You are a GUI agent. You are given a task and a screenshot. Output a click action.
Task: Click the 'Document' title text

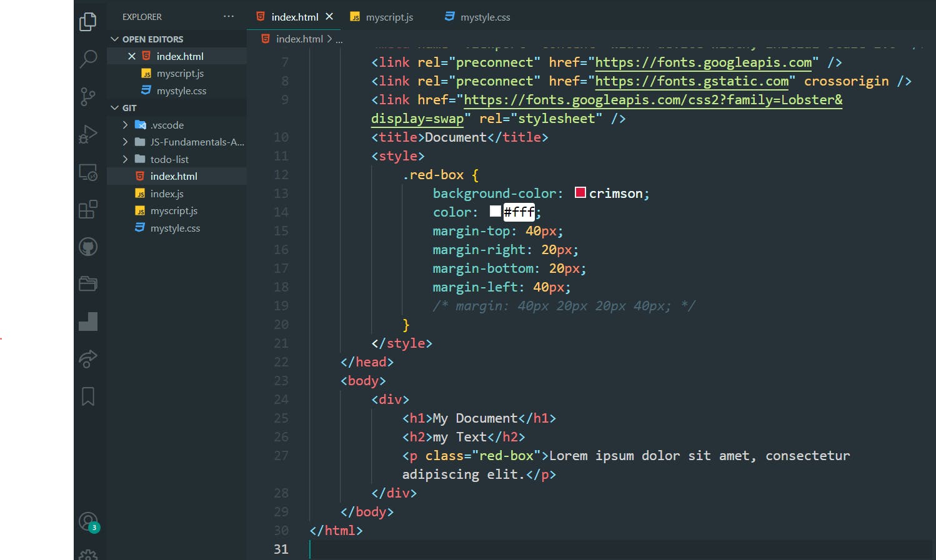456,137
